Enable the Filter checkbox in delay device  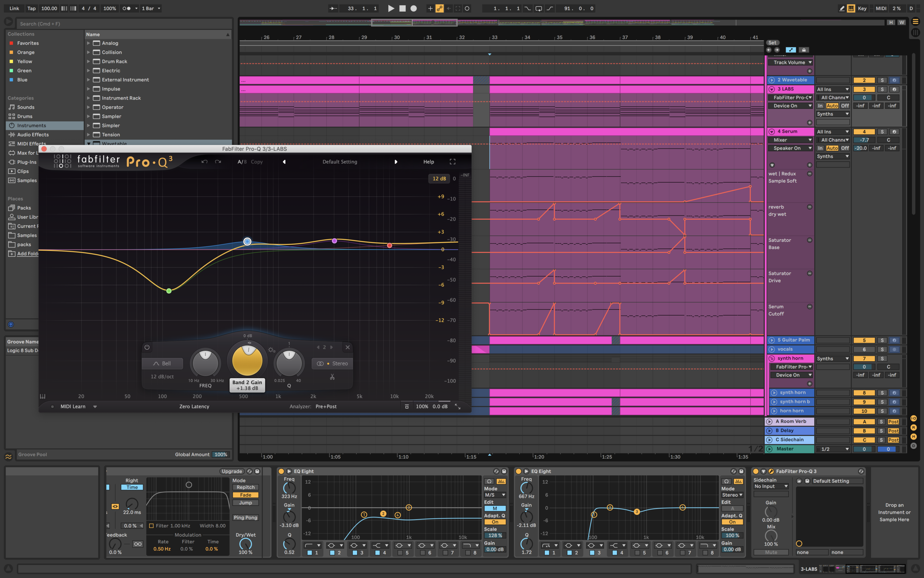[x=151, y=525]
